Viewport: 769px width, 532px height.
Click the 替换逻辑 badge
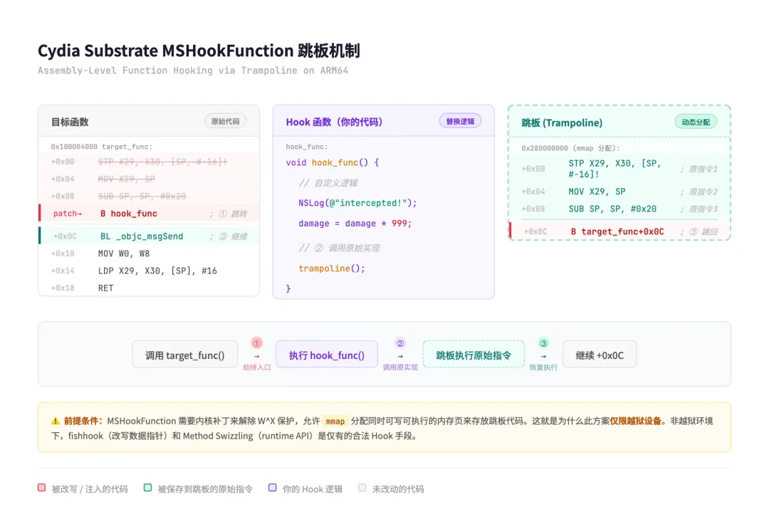pyautogui.click(x=460, y=121)
